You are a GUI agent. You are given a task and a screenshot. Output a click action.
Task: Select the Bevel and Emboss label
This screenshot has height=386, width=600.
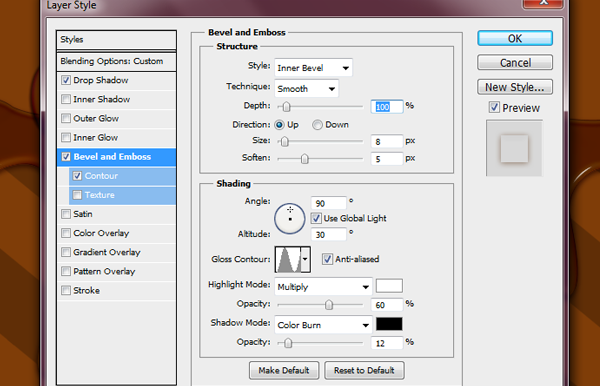(112, 156)
